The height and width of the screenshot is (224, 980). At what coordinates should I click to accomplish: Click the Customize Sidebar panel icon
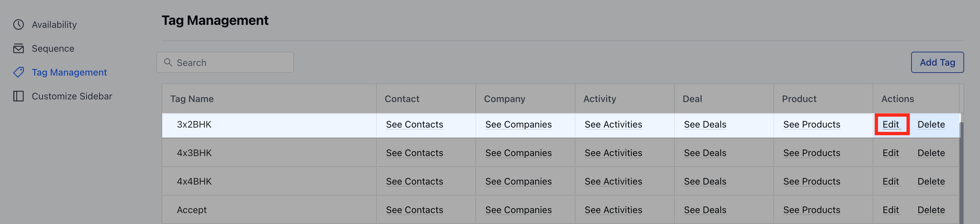coord(18,96)
